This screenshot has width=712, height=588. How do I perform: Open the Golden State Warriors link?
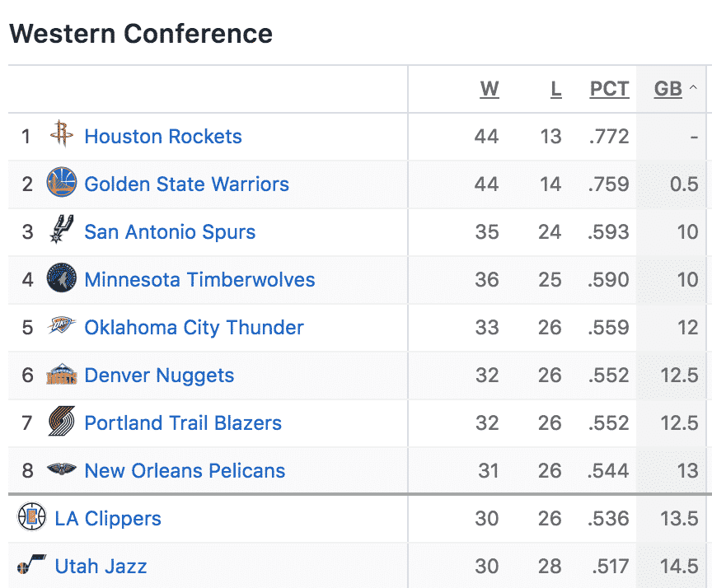click(x=186, y=184)
